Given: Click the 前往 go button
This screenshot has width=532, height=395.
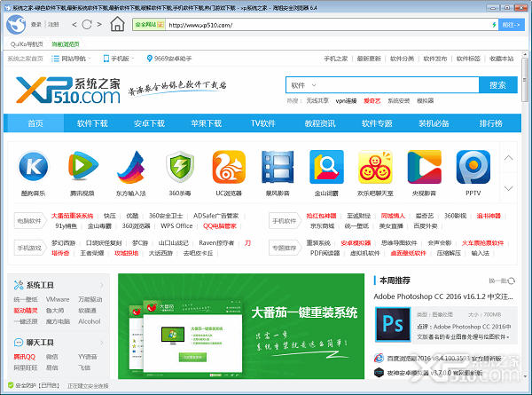Looking at the screenshot, I should pyautogui.click(x=511, y=25).
